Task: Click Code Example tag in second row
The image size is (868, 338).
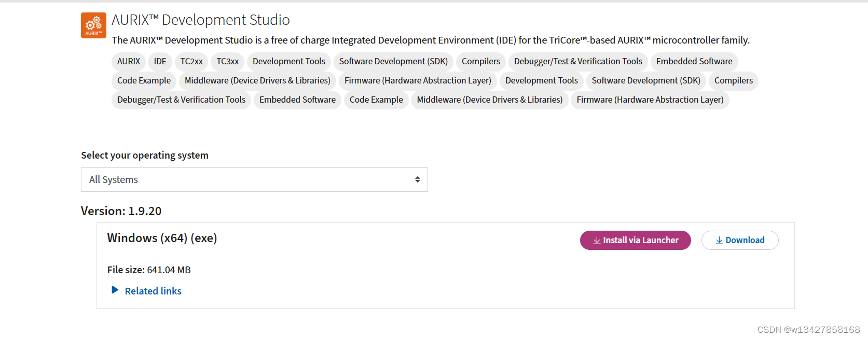Action: coord(144,80)
